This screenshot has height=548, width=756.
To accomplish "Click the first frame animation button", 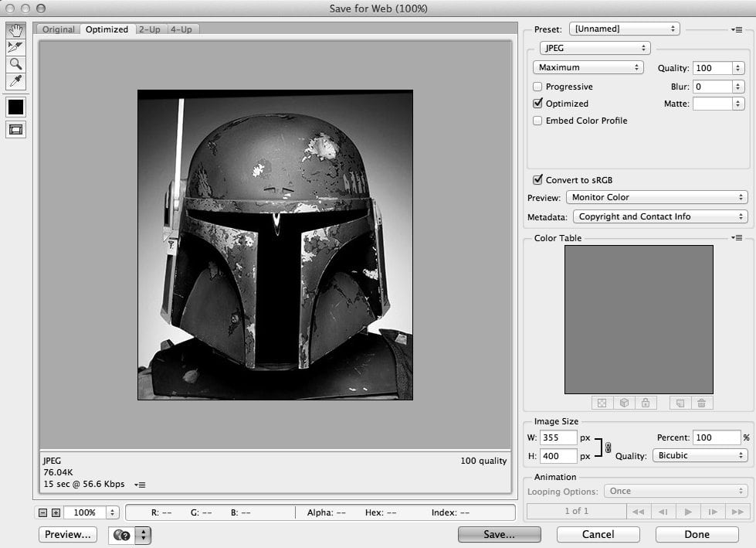I will coord(639,512).
